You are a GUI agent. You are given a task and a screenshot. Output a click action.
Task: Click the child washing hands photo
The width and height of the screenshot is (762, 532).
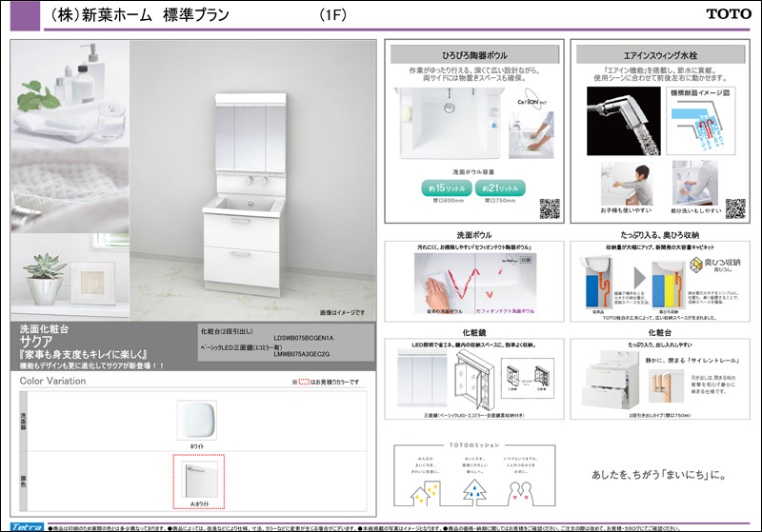point(627,184)
